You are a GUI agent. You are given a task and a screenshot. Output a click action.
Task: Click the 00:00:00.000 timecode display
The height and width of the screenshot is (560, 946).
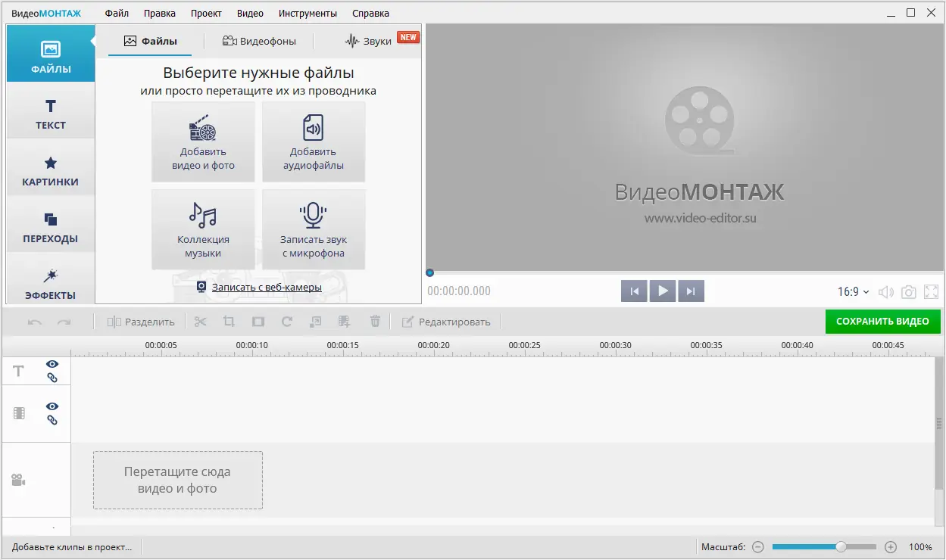coord(459,291)
